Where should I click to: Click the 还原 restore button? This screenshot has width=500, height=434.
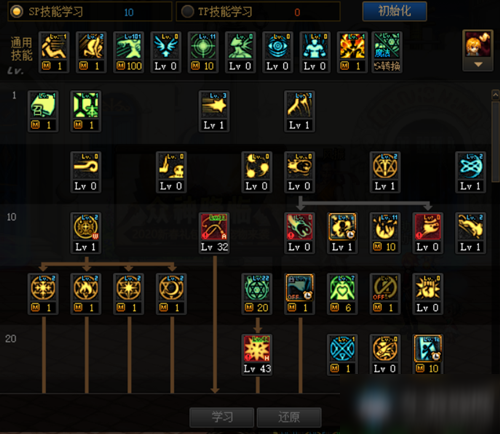tap(289, 417)
